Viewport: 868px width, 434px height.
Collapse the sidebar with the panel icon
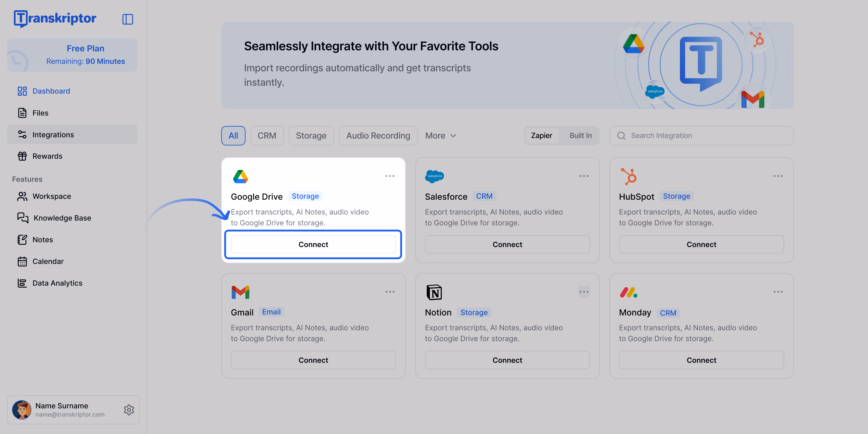pyautogui.click(x=128, y=19)
